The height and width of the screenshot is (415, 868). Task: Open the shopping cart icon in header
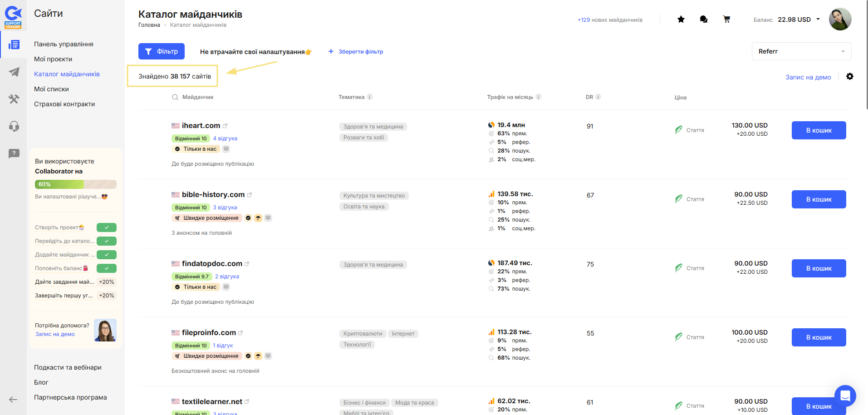(726, 19)
